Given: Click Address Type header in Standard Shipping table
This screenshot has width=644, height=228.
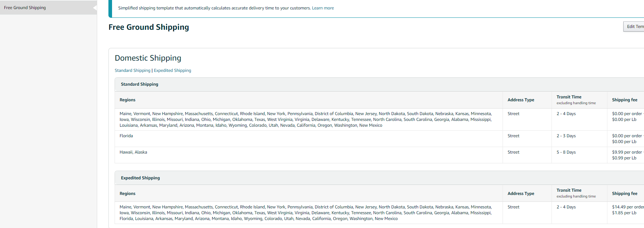Looking at the screenshot, I should click(521, 100).
